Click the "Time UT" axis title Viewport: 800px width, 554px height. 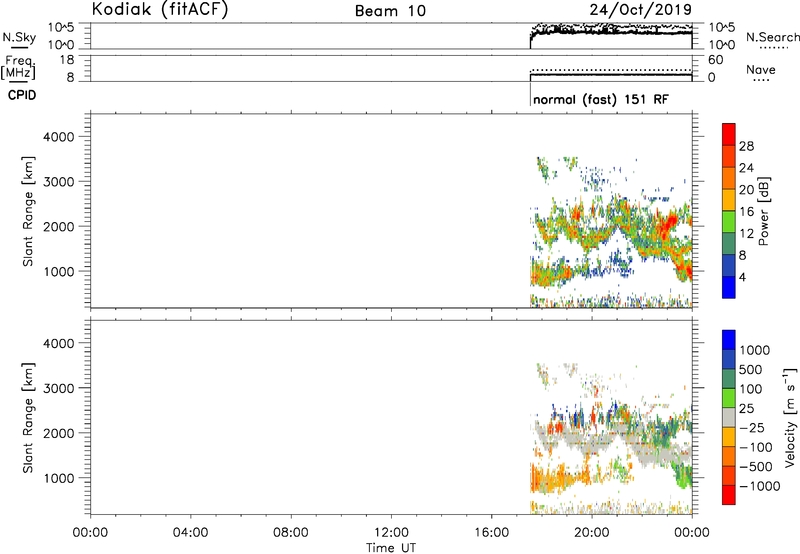tap(391, 548)
